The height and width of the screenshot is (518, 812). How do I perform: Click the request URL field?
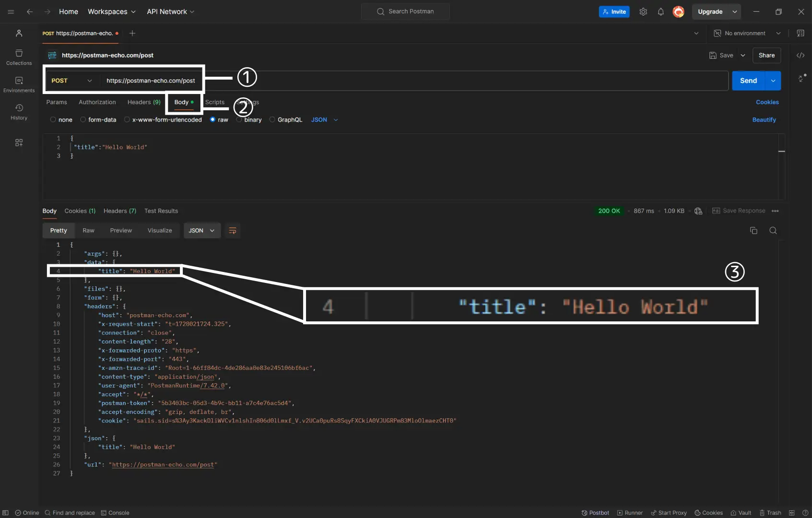414,81
